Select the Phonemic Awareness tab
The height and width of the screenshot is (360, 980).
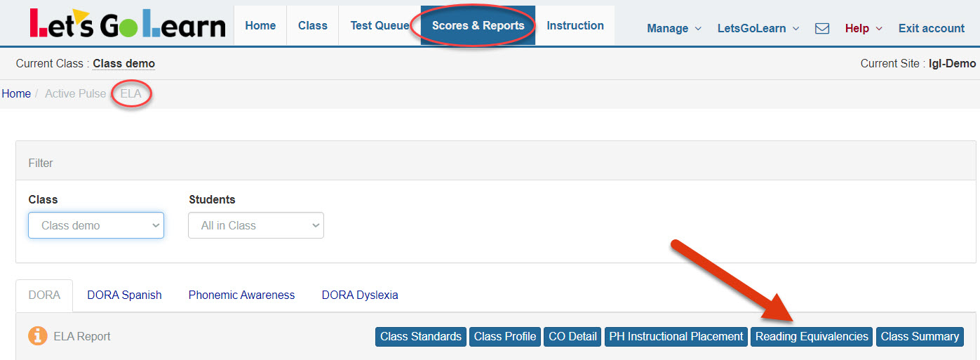pyautogui.click(x=241, y=295)
